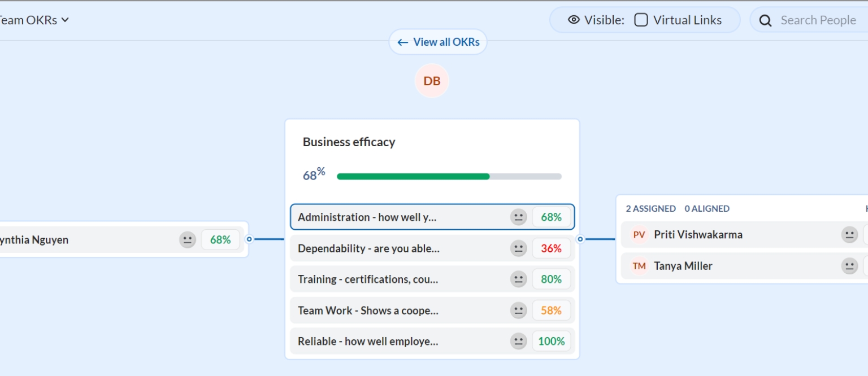Go back via View all OKRs
Image resolution: width=868 pixels, height=376 pixels.
click(438, 42)
